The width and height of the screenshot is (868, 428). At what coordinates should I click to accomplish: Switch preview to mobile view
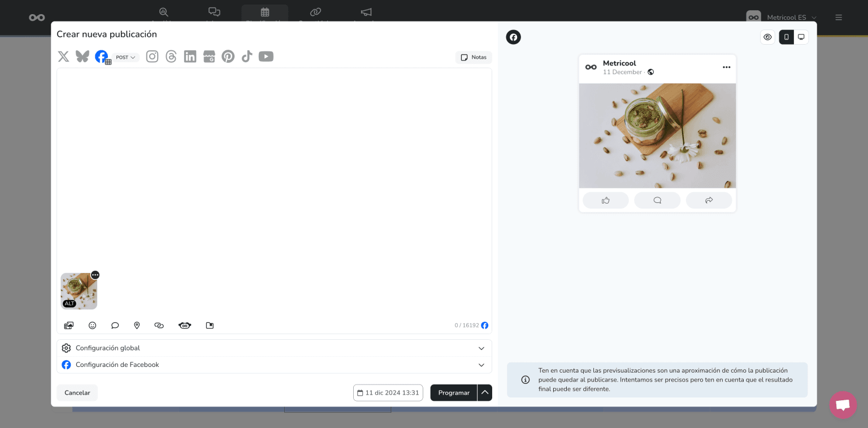click(x=786, y=37)
